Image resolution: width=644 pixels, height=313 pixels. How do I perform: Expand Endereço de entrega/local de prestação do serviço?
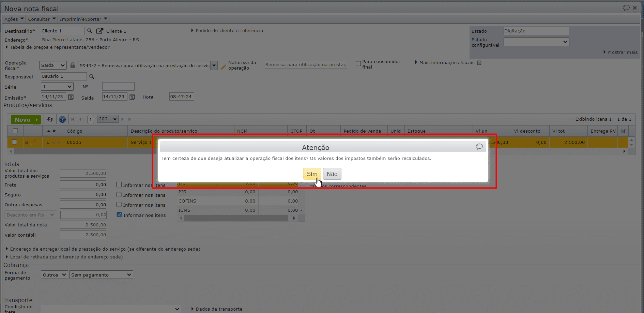(x=103, y=249)
